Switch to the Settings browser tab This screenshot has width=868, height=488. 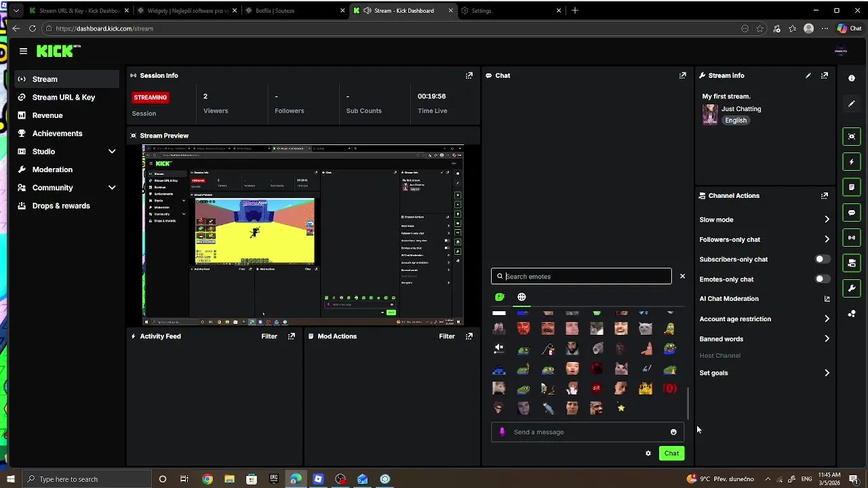coord(512,11)
